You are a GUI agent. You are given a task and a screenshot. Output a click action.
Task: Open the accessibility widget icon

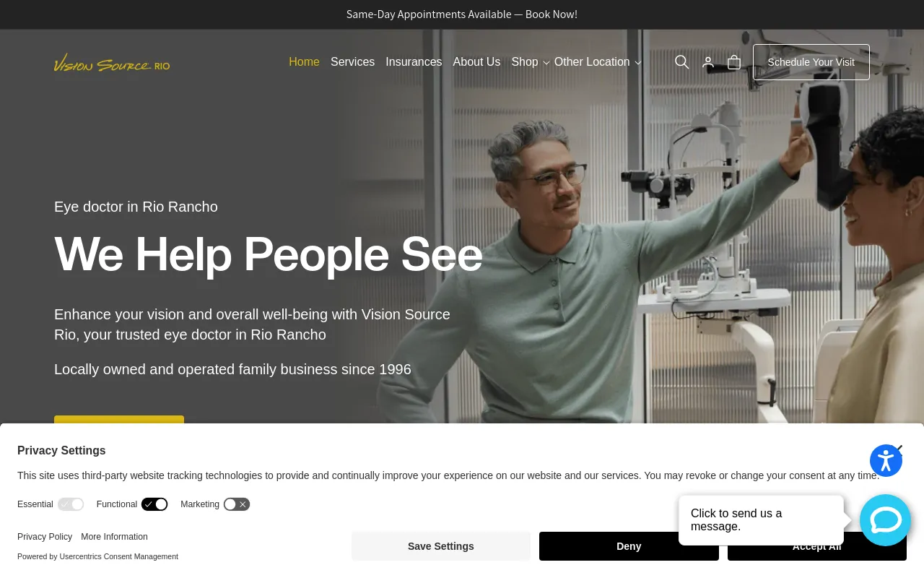click(886, 460)
